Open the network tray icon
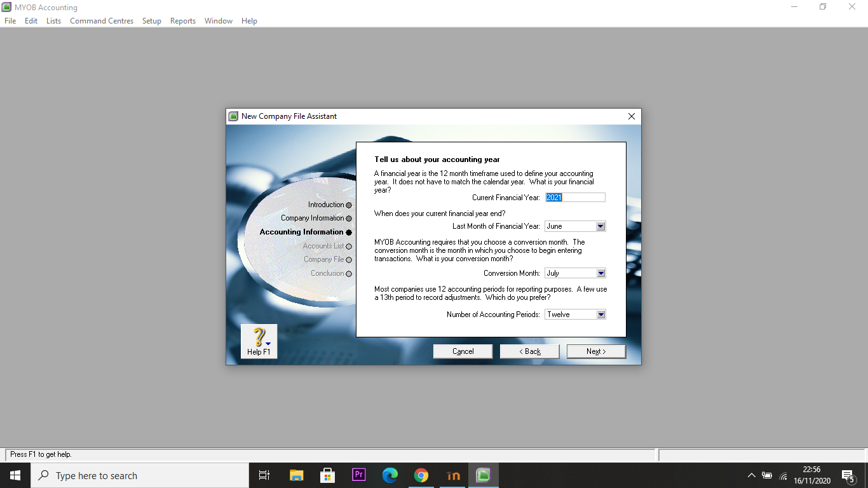Viewport: 868px width, 488px height. pos(783,475)
